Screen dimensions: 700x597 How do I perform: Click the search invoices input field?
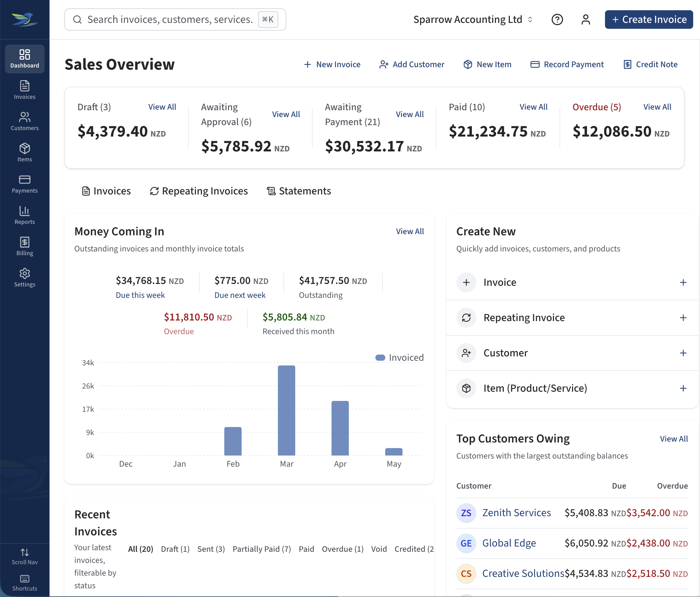tap(175, 20)
